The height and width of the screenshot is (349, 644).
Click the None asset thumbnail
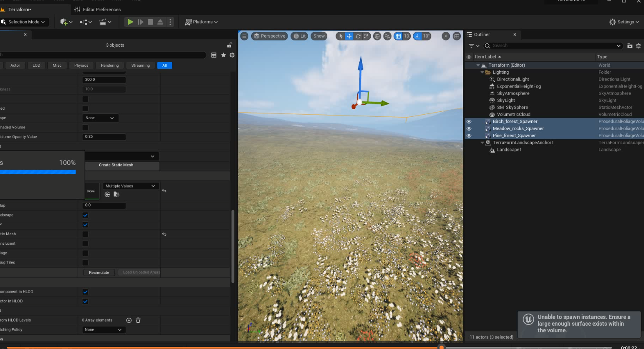pyautogui.click(x=92, y=191)
